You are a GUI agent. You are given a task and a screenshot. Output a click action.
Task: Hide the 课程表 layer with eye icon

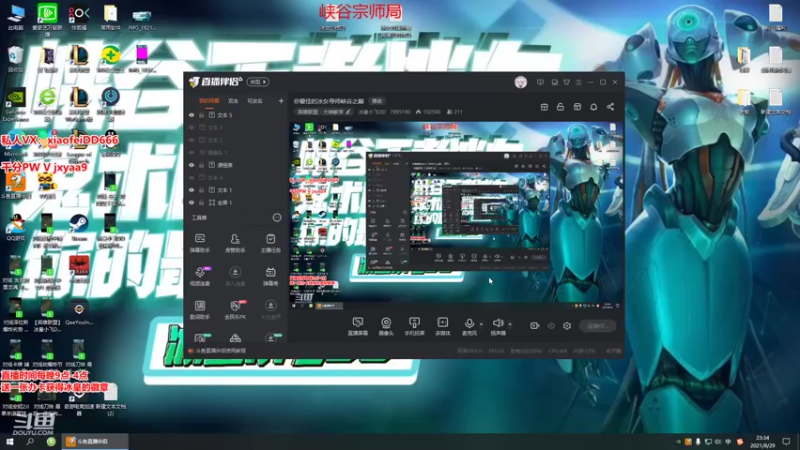pos(192,165)
